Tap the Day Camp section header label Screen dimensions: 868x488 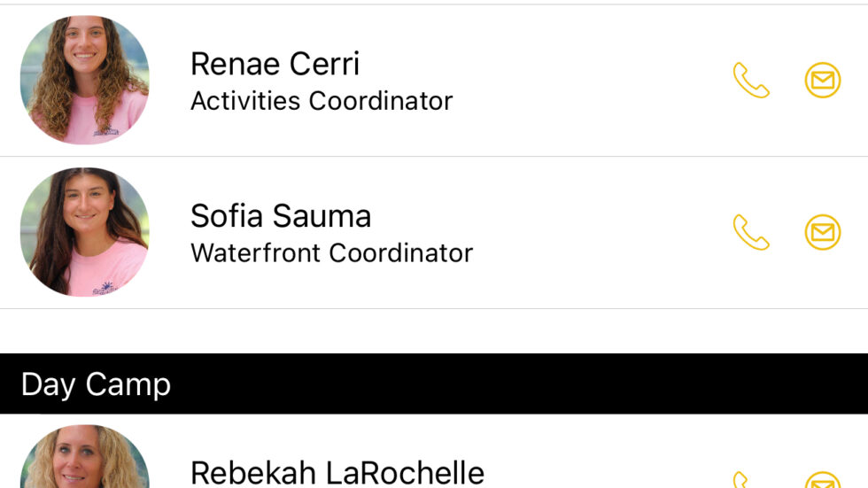96,384
